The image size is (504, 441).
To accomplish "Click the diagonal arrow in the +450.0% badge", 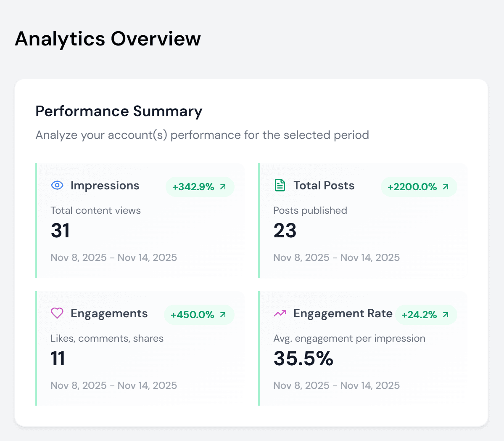I will coord(222,315).
